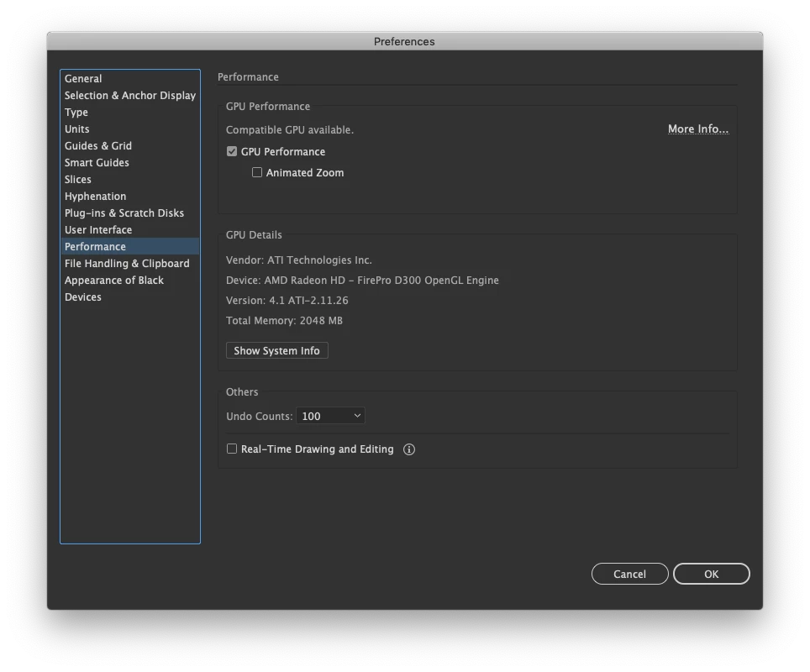Click the Device: AMD Radeon HD text
This screenshot has height=672, width=810.
pos(362,280)
